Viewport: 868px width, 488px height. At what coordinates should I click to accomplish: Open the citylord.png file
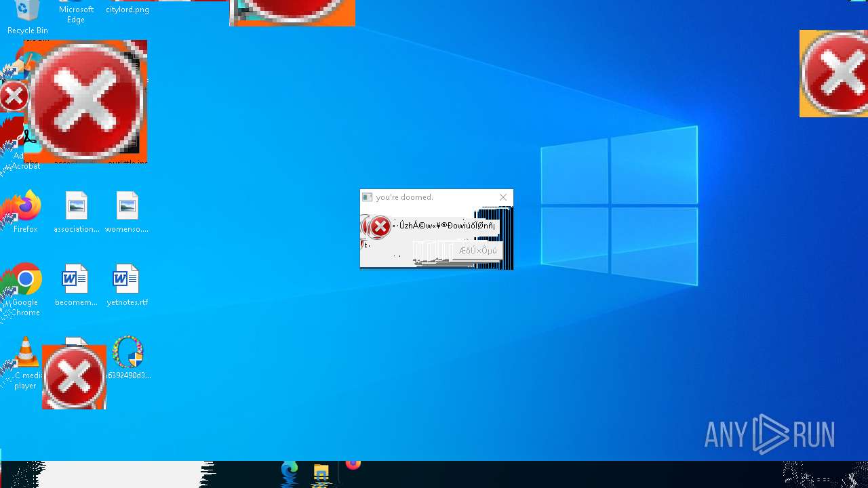coord(127,8)
